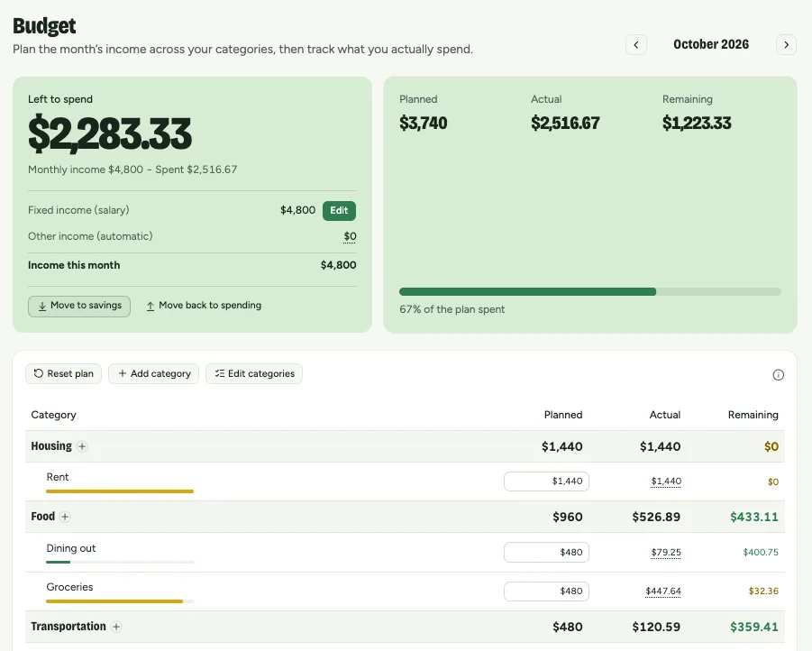Click the Dining out planned amount field
This screenshot has width=812, height=651.
click(546, 553)
